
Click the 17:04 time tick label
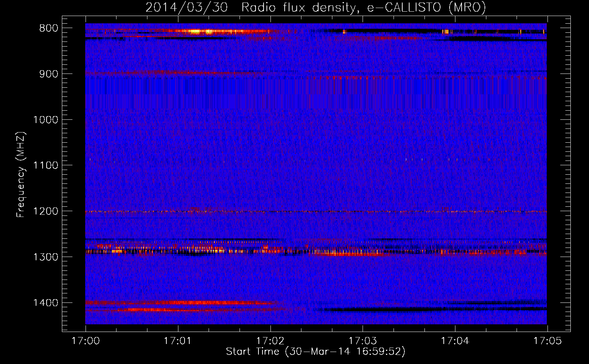[455, 341]
